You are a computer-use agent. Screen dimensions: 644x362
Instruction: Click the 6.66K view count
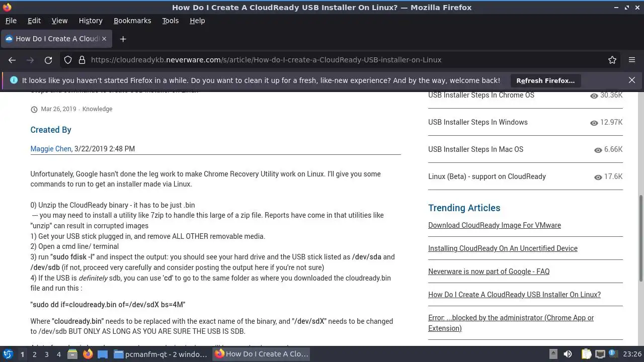pos(613,149)
